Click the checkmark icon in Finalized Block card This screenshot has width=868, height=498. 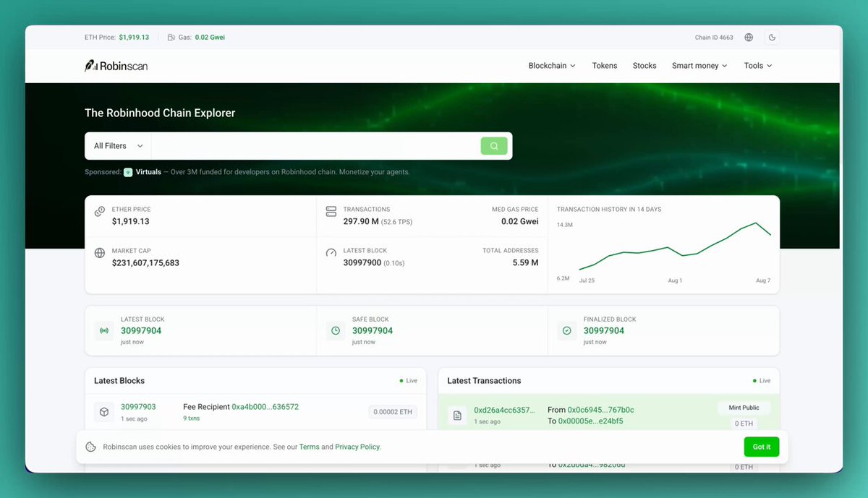click(567, 330)
